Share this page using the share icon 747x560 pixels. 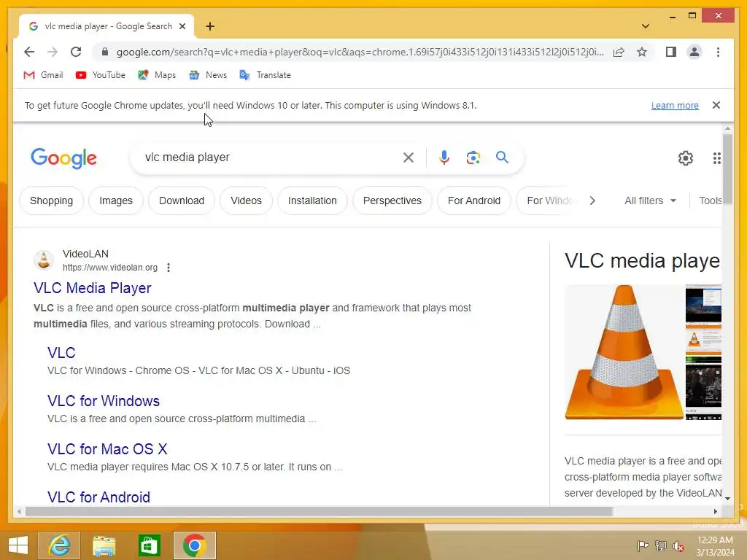pos(619,52)
